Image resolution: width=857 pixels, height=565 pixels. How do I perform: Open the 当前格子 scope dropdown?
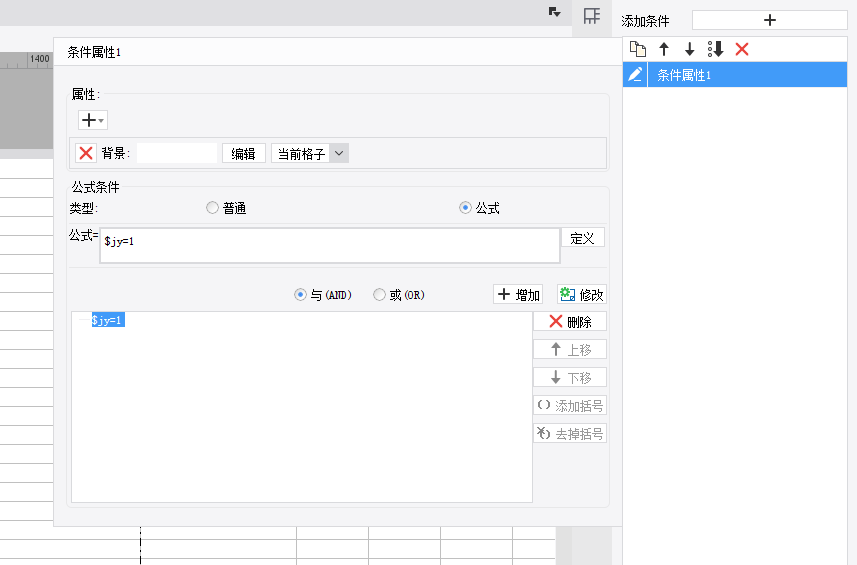[x=338, y=153]
